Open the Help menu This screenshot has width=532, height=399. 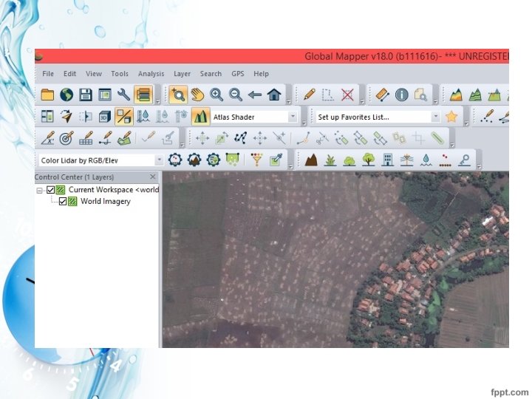[261, 74]
